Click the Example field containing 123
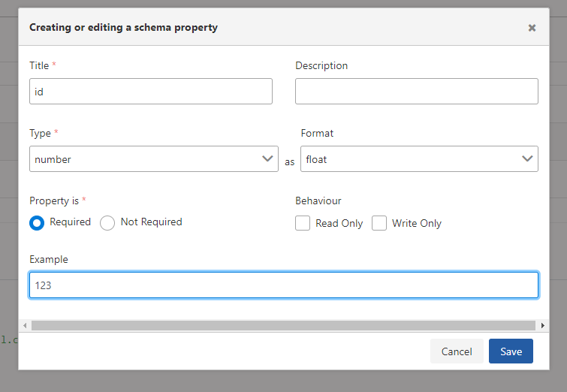This screenshot has width=567, height=392. click(x=283, y=285)
